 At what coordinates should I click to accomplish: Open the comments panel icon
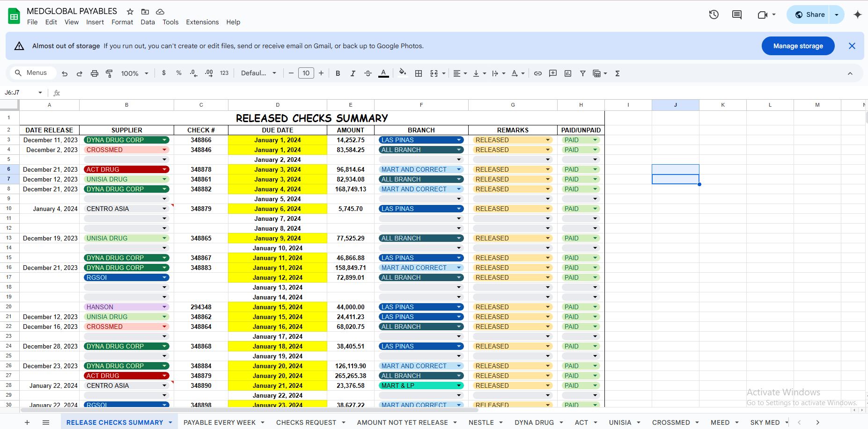[x=736, y=15]
